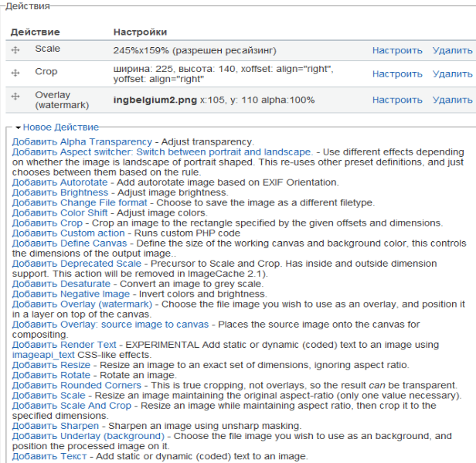Click the ширина: 225, высота: 140 settings text

point(223,73)
